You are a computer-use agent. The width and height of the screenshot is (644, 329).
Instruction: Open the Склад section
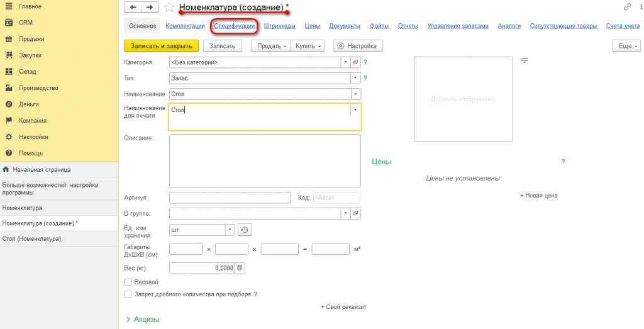27,72
